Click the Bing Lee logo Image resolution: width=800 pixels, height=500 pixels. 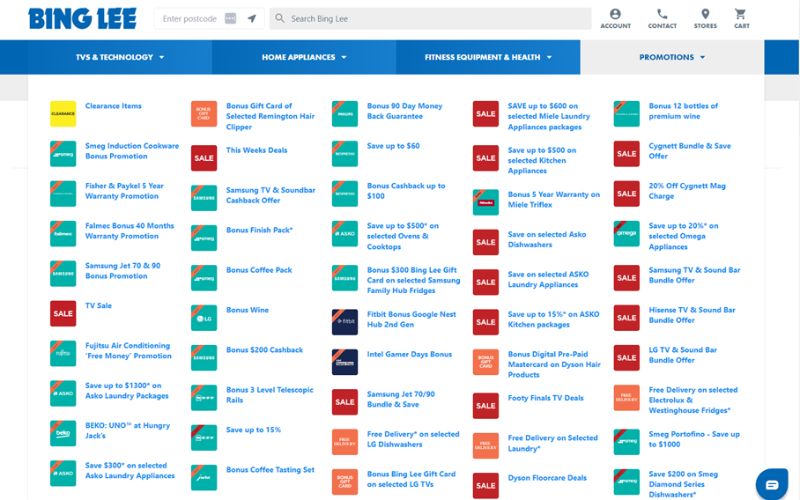tap(83, 19)
